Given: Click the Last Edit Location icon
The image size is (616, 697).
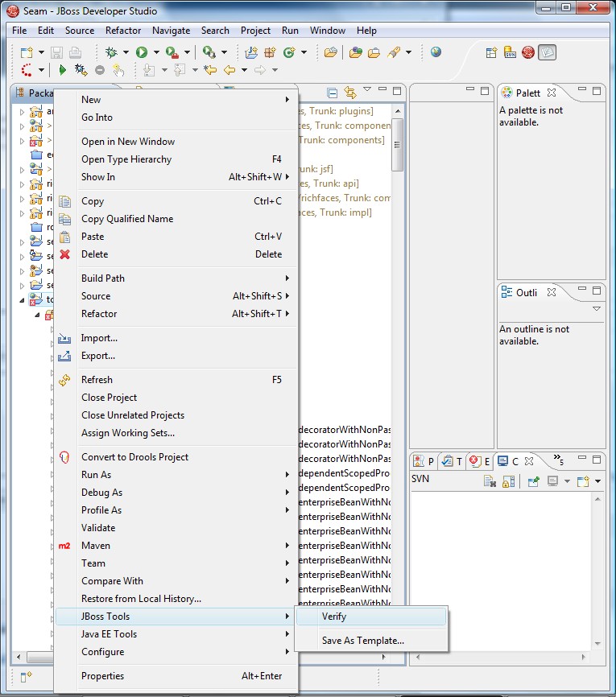Looking at the screenshot, I should pyautogui.click(x=210, y=70).
